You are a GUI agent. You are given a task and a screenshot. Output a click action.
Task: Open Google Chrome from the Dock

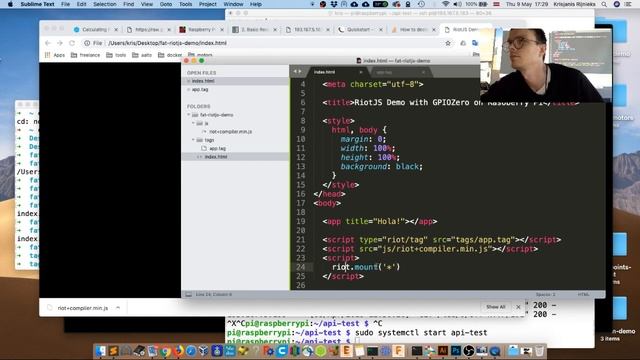(x=165, y=351)
